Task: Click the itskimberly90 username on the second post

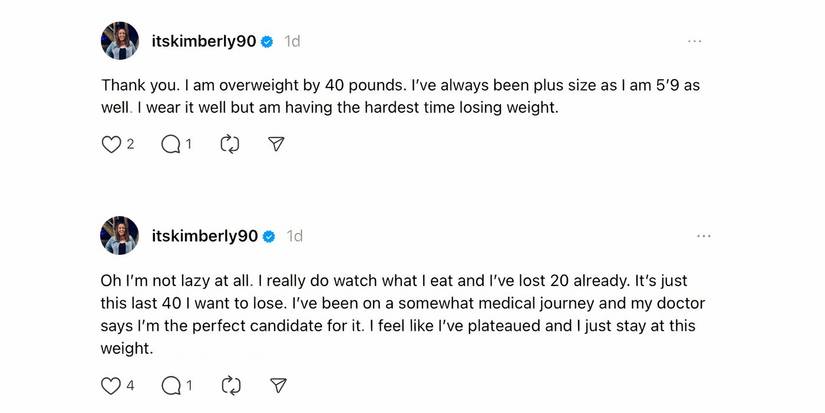Action: (x=204, y=237)
